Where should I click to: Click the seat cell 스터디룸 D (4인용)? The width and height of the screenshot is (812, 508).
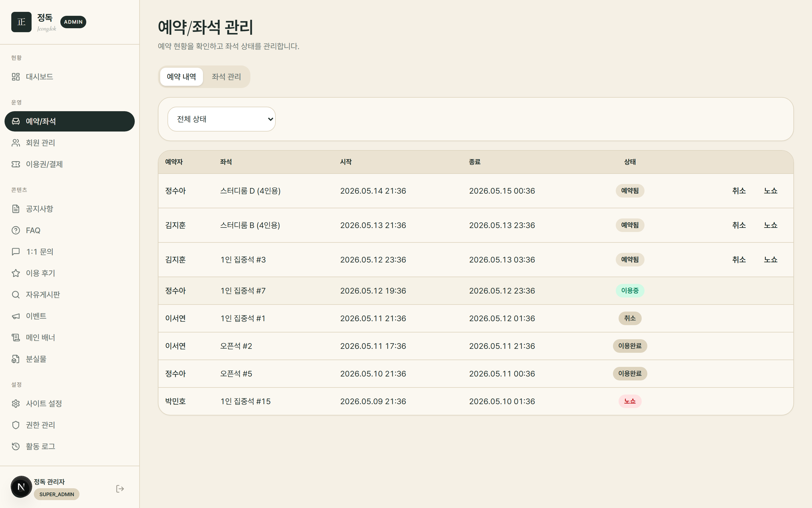(250, 191)
